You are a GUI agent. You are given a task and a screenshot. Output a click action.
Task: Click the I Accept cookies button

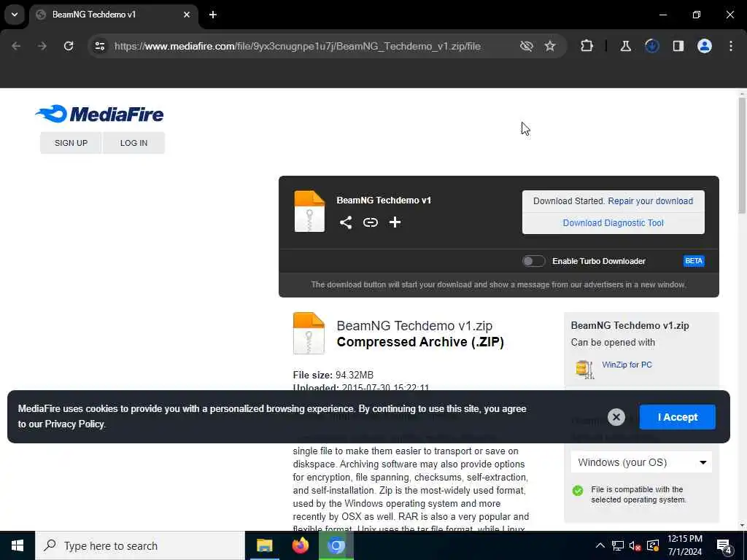678,417
